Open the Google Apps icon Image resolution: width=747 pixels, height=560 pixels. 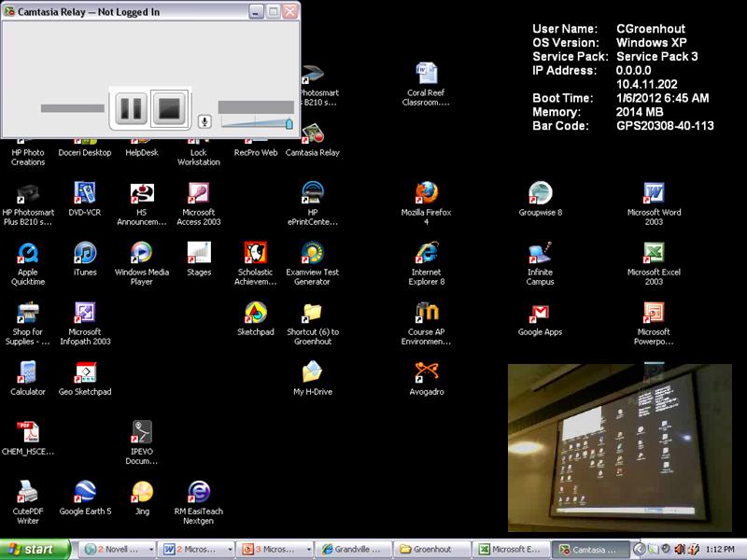[541, 319]
